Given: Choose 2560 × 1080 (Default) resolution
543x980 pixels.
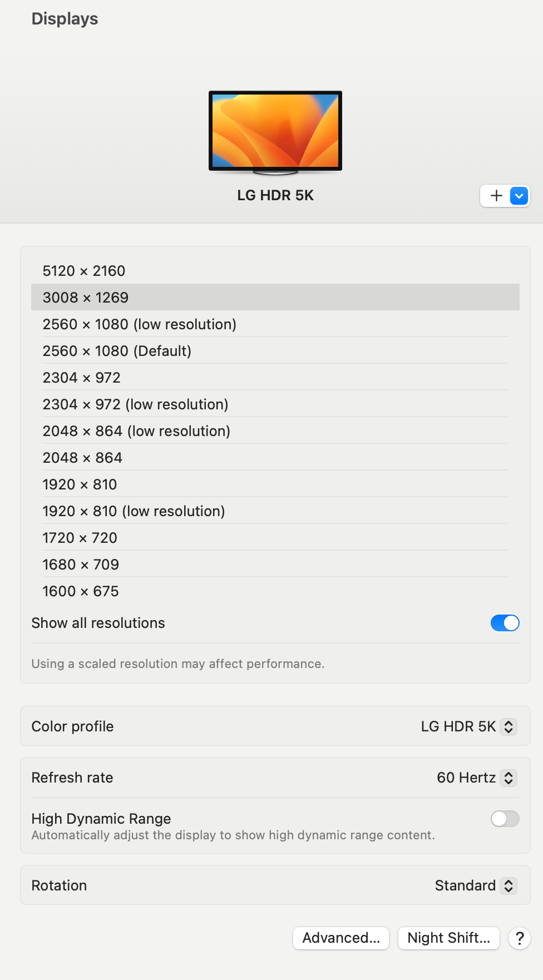Looking at the screenshot, I should (117, 351).
